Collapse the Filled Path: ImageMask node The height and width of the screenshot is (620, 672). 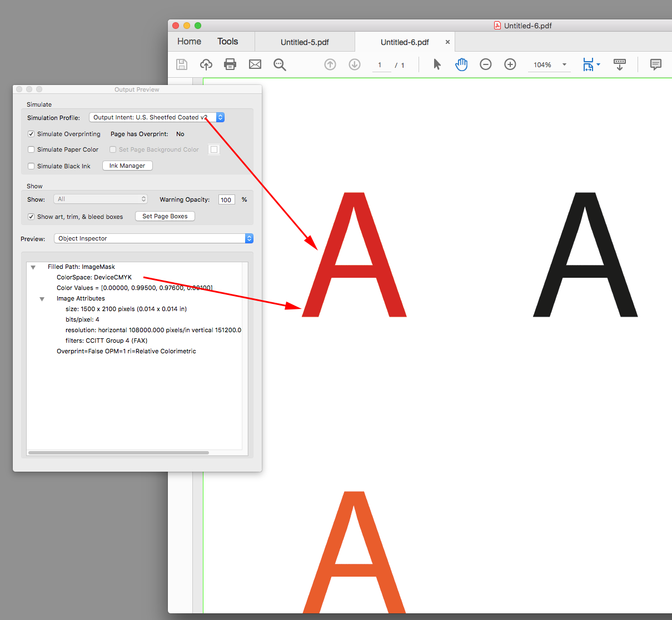click(33, 267)
